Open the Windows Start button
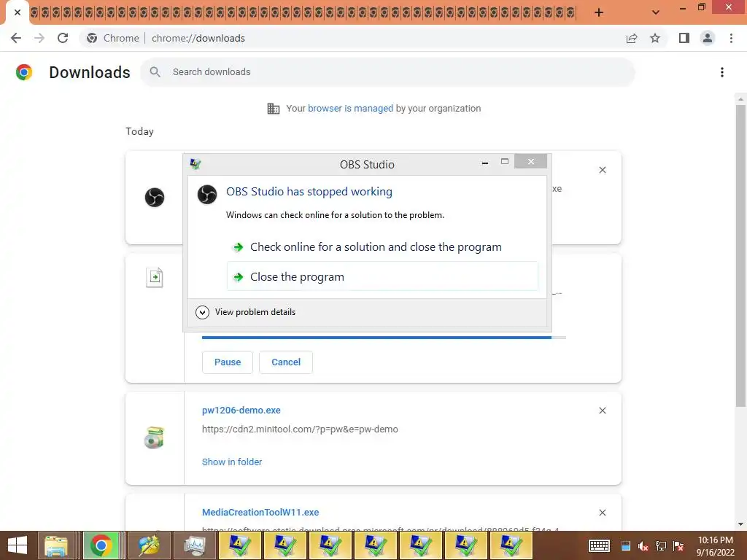Viewport: 747px width, 560px height. pyautogui.click(x=18, y=545)
